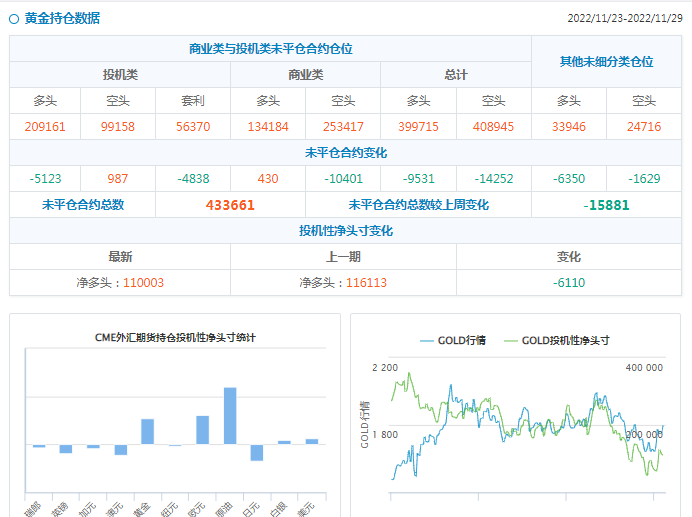This screenshot has width=692, height=517.
Task: Click the 商业类 column group header
Action: click(305, 75)
